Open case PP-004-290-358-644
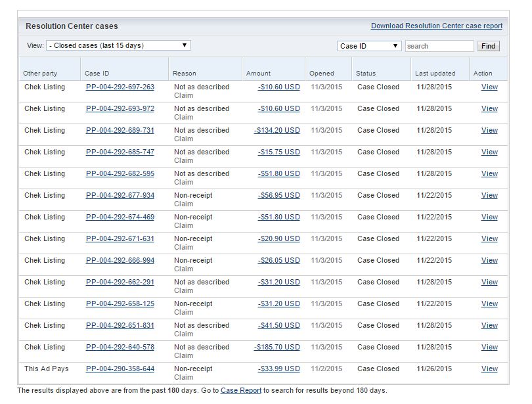Screen dimensions: 532x404 point(120,369)
